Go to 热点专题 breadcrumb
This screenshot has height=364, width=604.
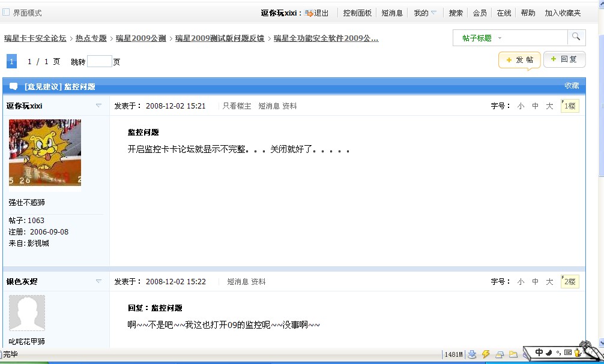pyautogui.click(x=91, y=38)
